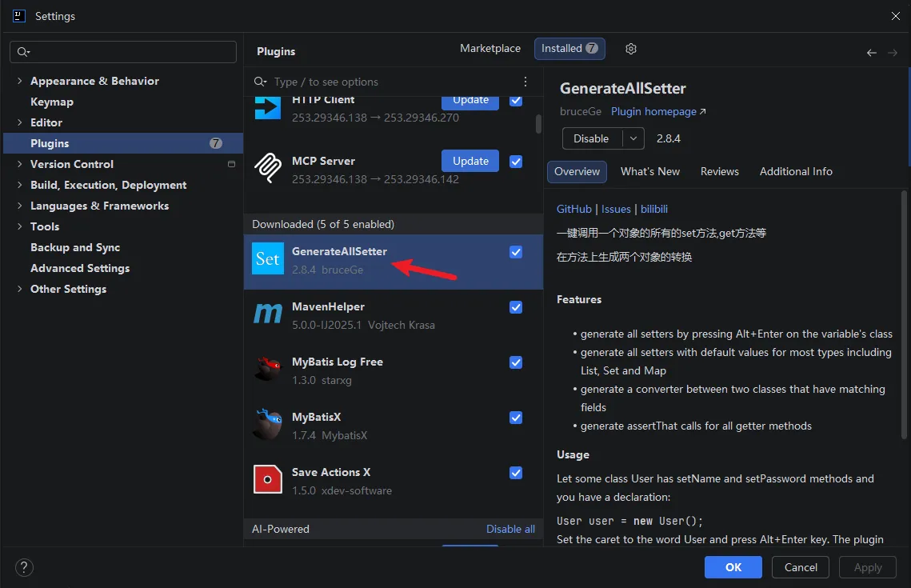The width and height of the screenshot is (911, 588).
Task: Click the MavenHelper plugin icon
Action: tap(268, 314)
